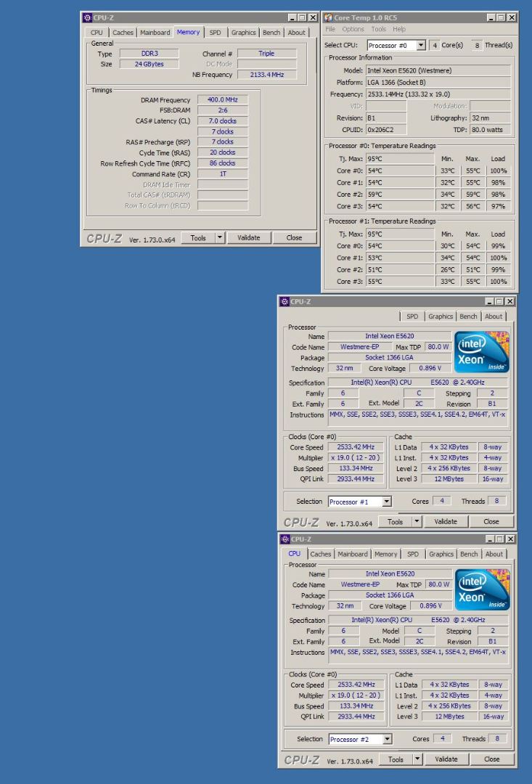Click the Model field showing Intel Xeon E5620 (Westmere)
Image resolution: width=532 pixels, height=784 pixels.
pos(438,70)
